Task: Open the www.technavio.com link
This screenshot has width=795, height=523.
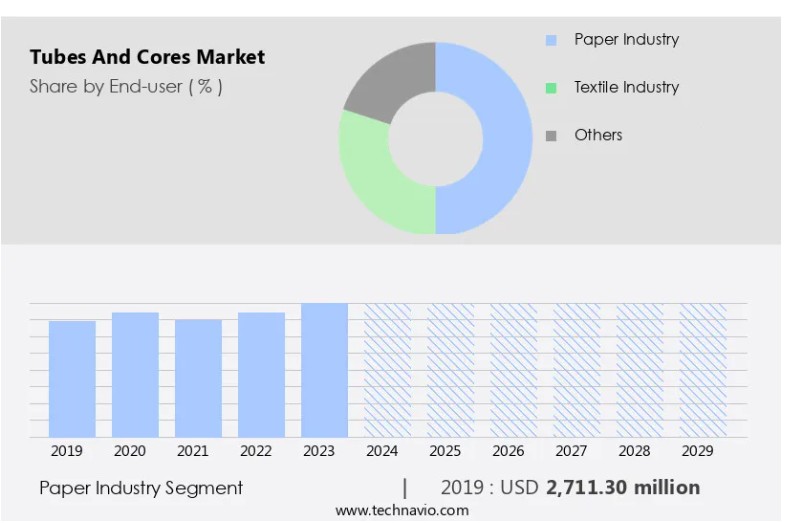Action: pyautogui.click(x=401, y=511)
